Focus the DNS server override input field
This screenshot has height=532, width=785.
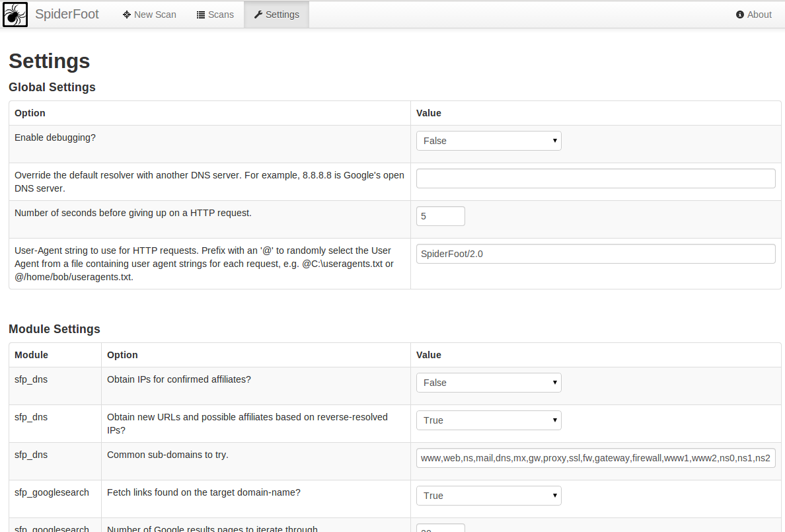point(595,178)
